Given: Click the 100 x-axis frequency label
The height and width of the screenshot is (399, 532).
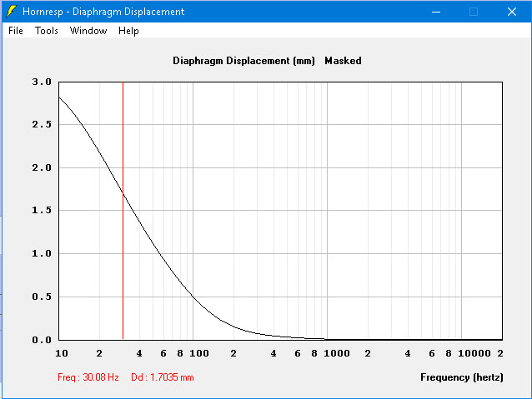Looking at the screenshot, I should coord(199,353).
